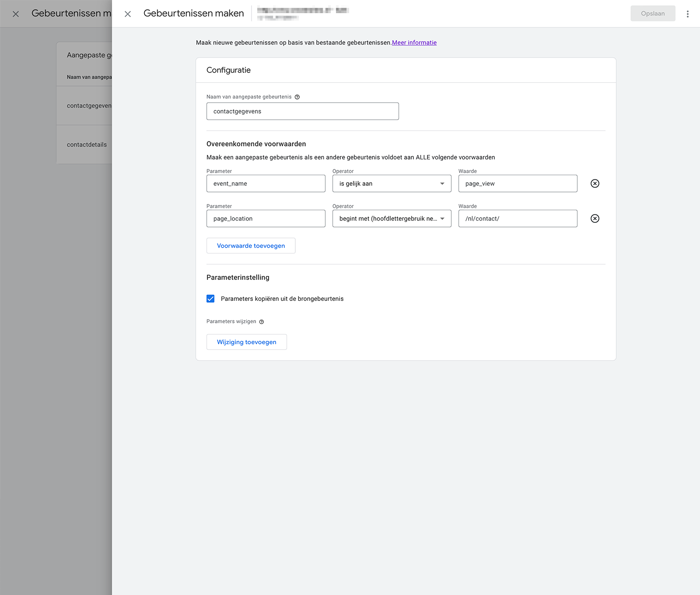
Task: Click the Configuratie heading
Action: click(228, 70)
